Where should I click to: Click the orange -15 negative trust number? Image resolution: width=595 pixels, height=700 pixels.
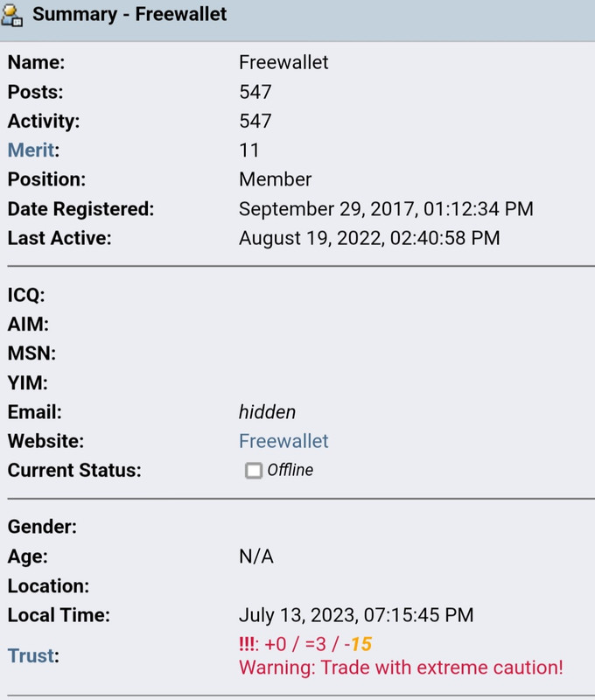point(358,644)
